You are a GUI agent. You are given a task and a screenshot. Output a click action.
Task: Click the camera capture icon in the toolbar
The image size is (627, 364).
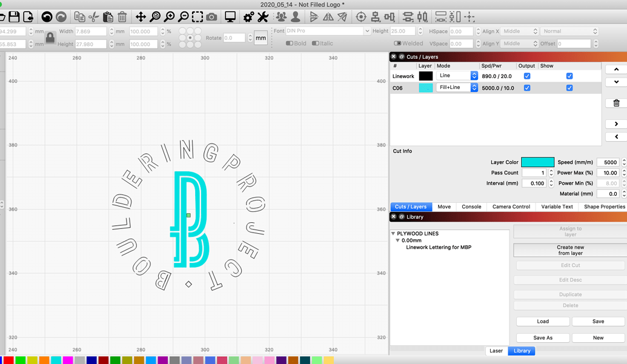[x=211, y=16]
